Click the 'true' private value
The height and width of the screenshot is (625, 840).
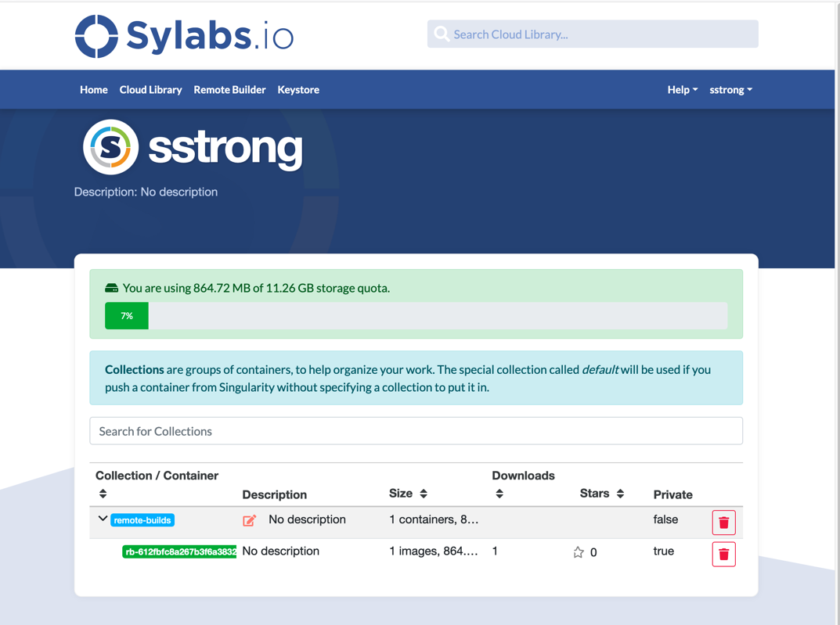coord(663,551)
